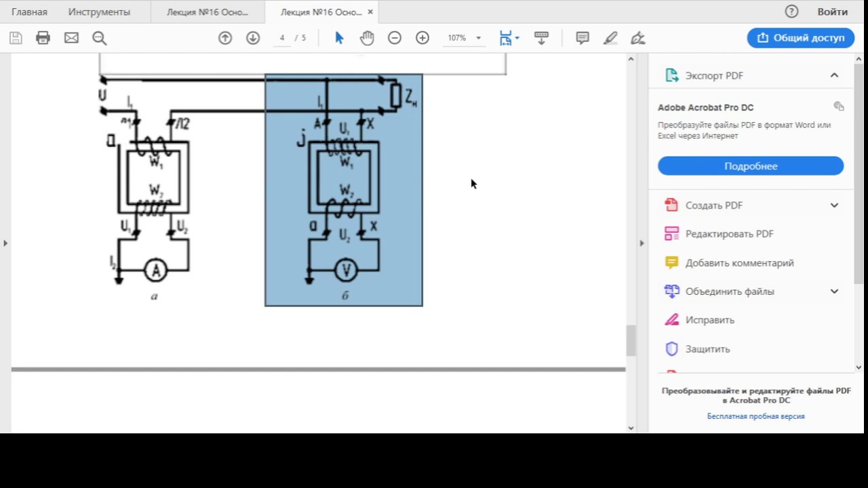The width and height of the screenshot is (868, 488).
Task: Click the Save file icon
Action: click(15, 38)
